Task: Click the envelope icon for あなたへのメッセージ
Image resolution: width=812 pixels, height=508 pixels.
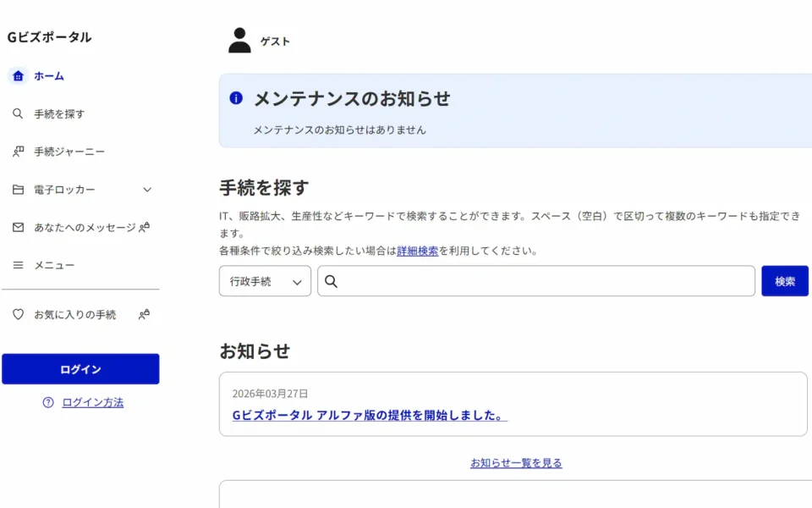Action: (x=18, y=228)
